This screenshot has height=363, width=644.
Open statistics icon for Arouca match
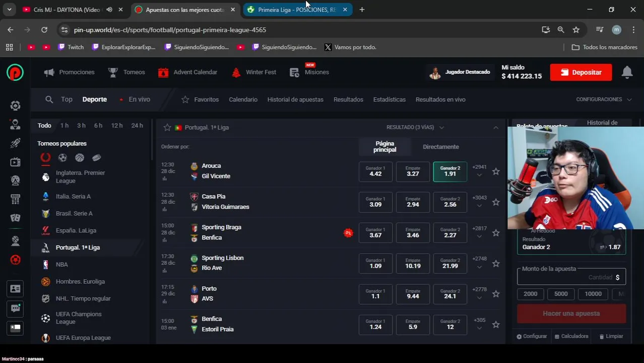(x=165, y=179)
